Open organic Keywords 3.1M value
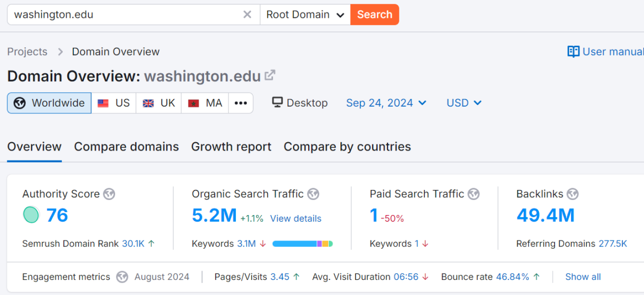Viewport: 644px width, 295px height. (x=246, y=244)
